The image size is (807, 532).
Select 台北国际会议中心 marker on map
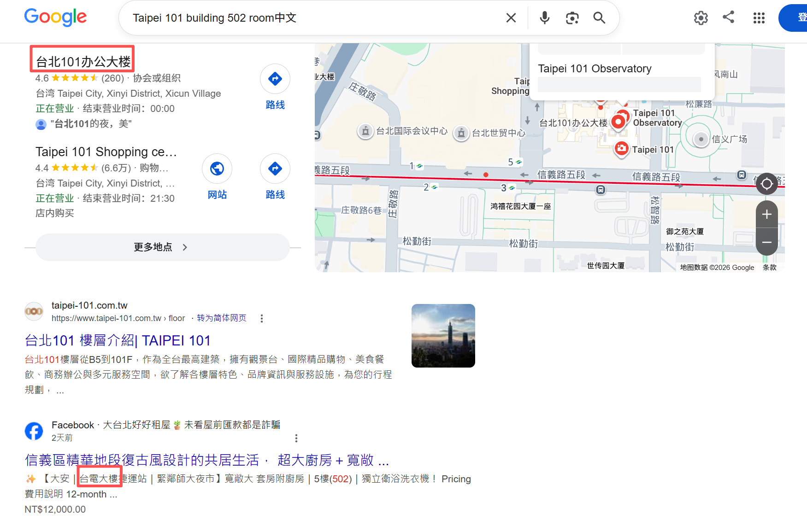click(365, 131)
